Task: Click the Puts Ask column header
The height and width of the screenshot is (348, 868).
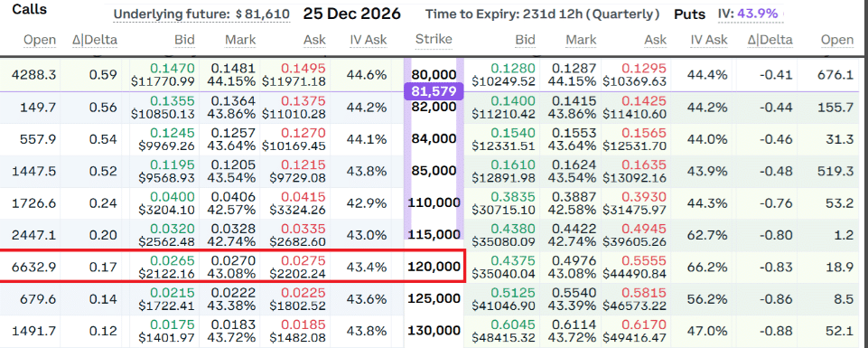Action: click(x=656, y=40)
